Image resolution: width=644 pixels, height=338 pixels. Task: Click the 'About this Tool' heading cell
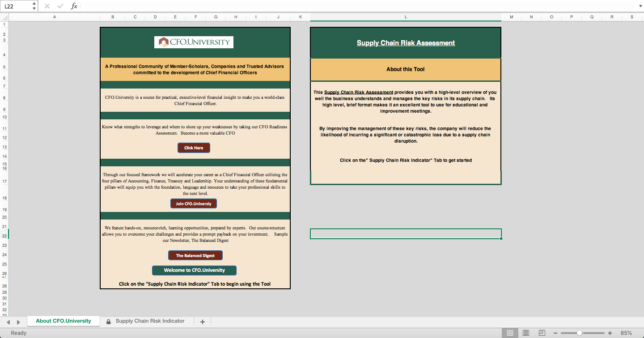406,69
